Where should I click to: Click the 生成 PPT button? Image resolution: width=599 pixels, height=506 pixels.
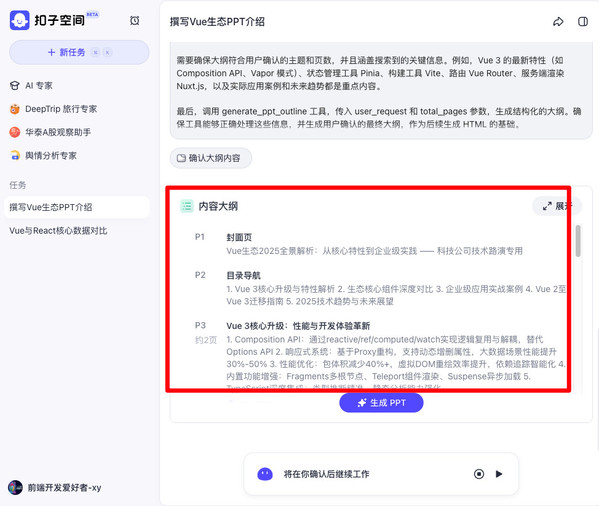[x=381, y=403]
